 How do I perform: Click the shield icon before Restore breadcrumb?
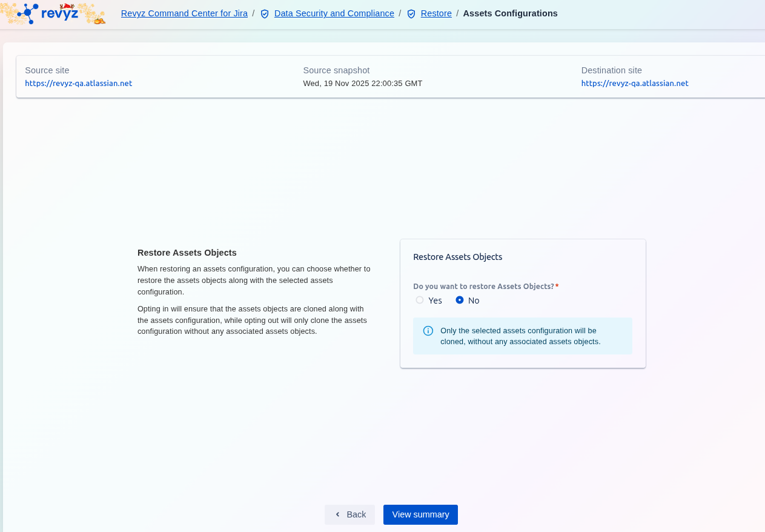point(411,14)
